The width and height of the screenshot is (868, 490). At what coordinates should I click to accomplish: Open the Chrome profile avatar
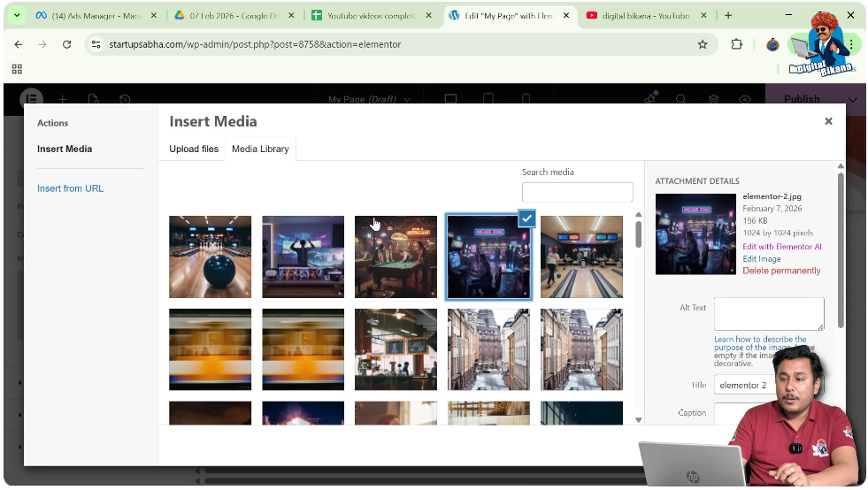coord(772,44)
